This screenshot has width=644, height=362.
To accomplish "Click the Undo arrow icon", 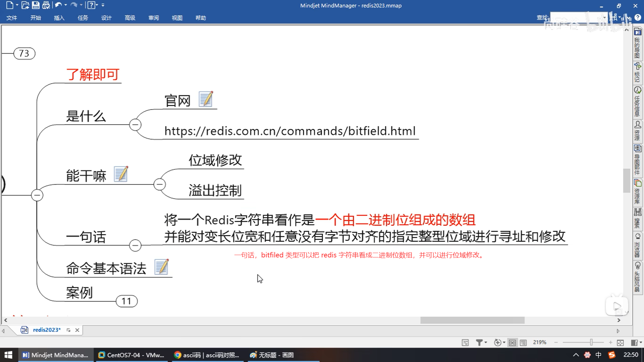I will click(x=58, y=5).
